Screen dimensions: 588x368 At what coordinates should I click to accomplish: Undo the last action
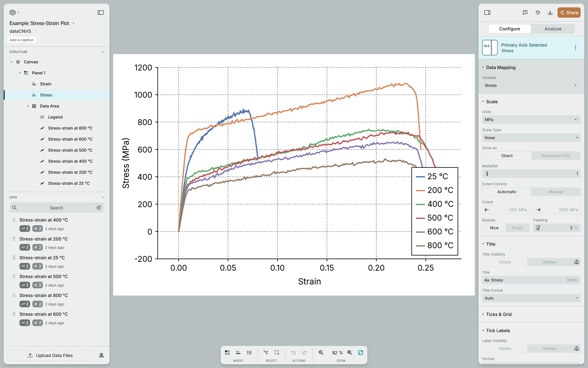pyautogui.click(x=293, y=352)
